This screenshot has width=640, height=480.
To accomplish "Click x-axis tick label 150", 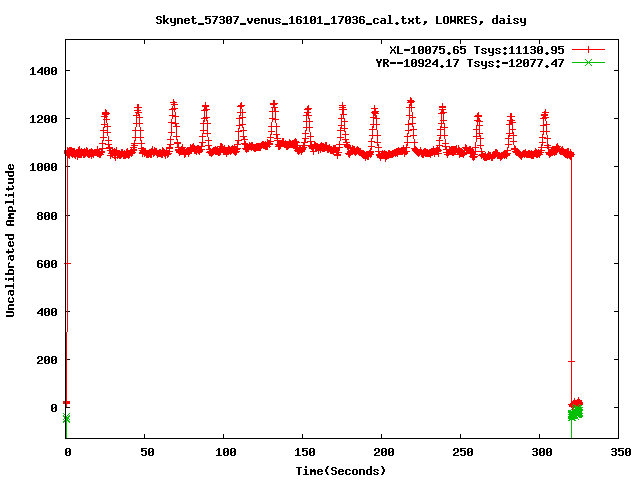I will pyautogui.click(x=305, y=452).
